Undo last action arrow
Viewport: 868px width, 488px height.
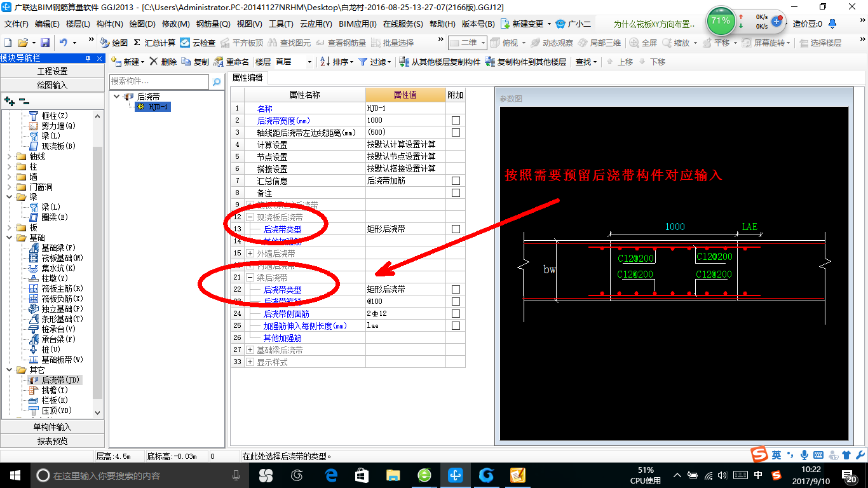64,43
